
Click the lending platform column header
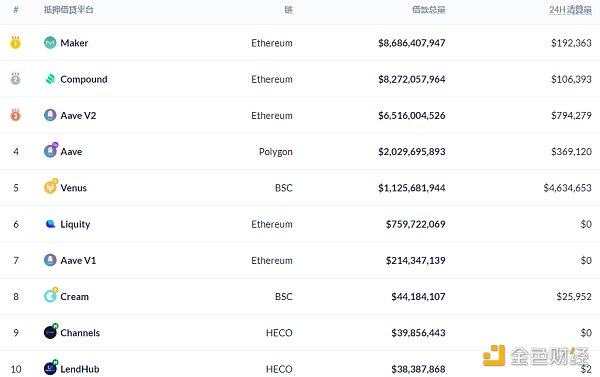coord(68,10)
